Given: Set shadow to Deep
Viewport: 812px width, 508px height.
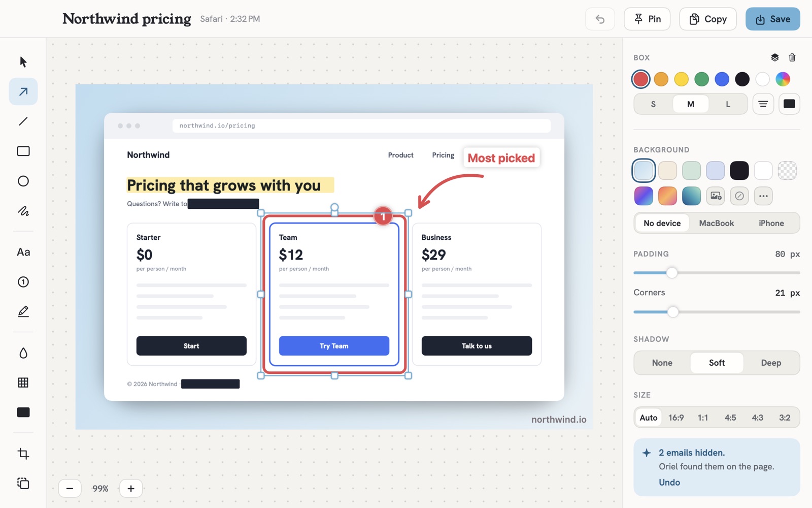Looking at the screenshot, I should [x=771, y=363].
